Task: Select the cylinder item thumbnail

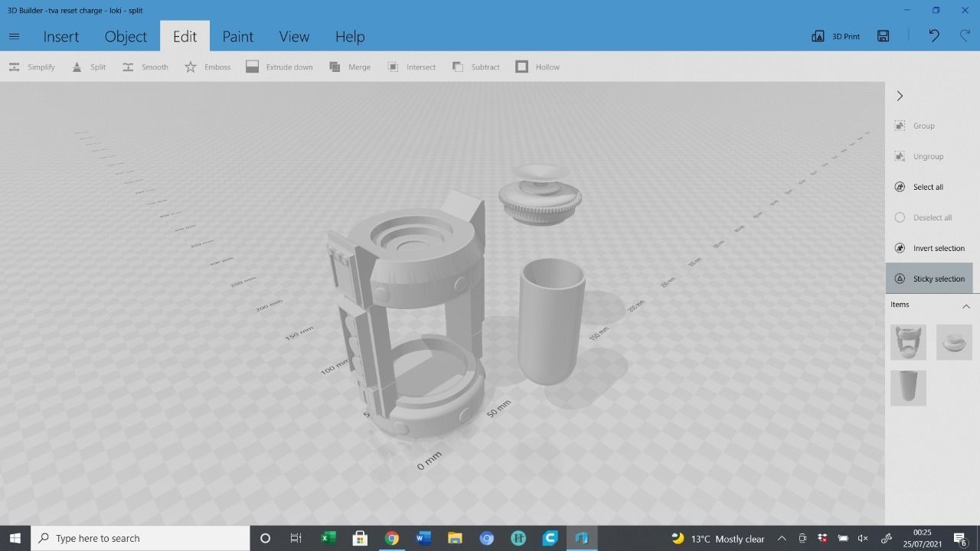Action: point(908,388)
